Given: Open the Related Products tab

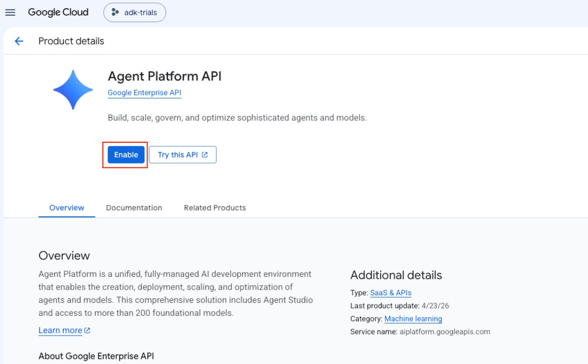Looking at the screenshot, I should [x=215, y=208].
